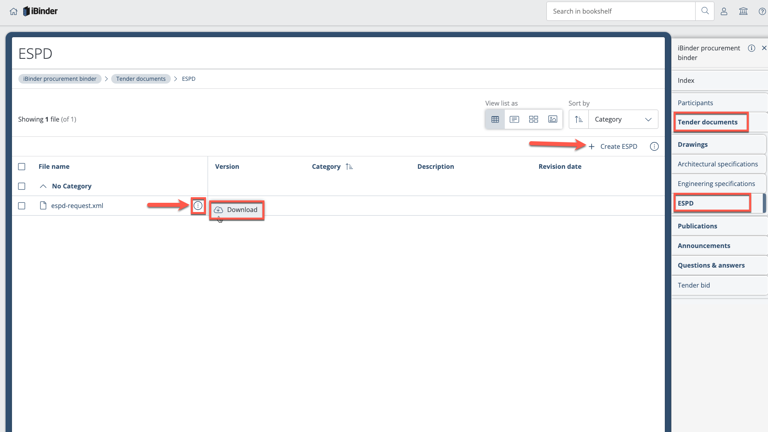Click the home icon in the top bar

(13, 11)
